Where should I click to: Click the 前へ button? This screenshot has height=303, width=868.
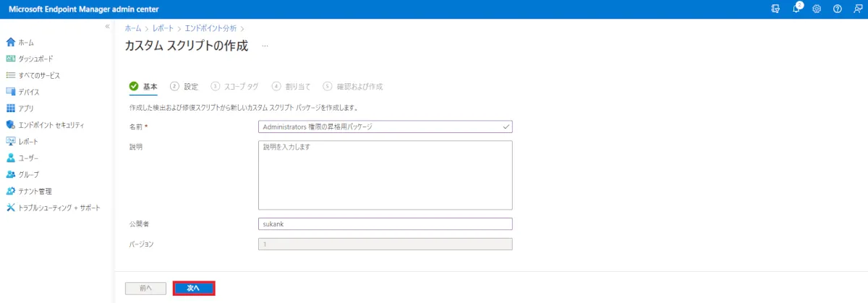pyautogui.click(x=145, y=288)
